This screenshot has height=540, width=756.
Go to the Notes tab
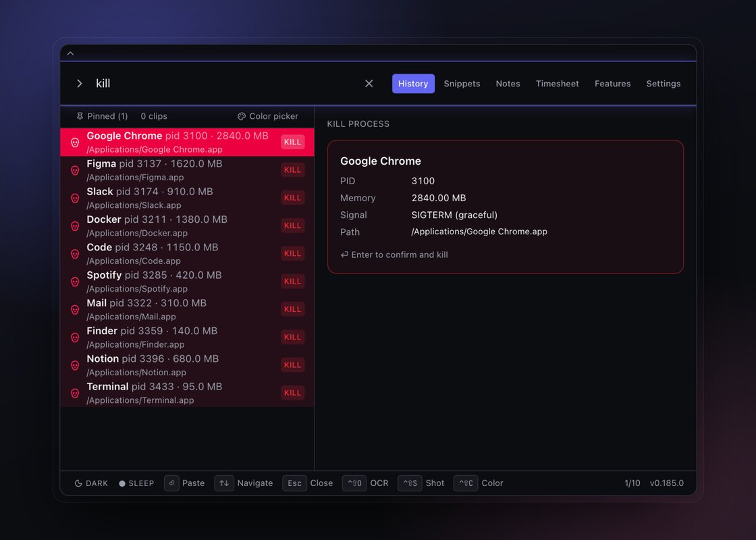coord(508,84)
